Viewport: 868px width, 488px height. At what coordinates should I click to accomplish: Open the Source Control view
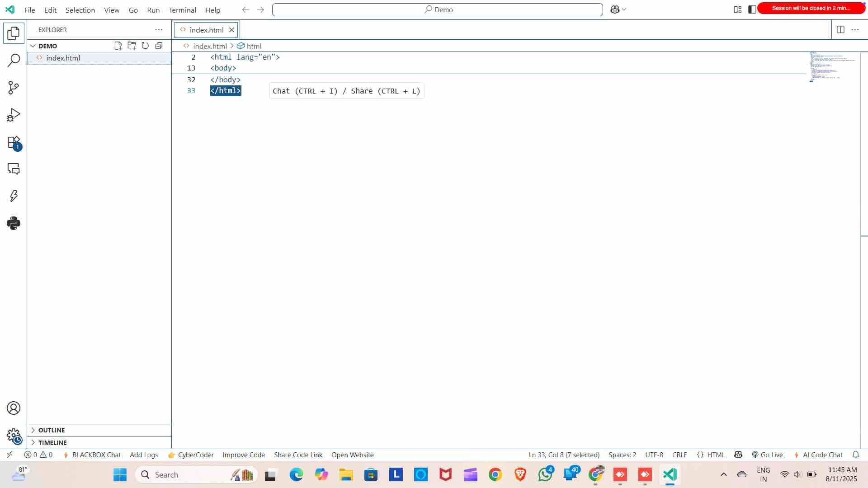pos(14,87)
